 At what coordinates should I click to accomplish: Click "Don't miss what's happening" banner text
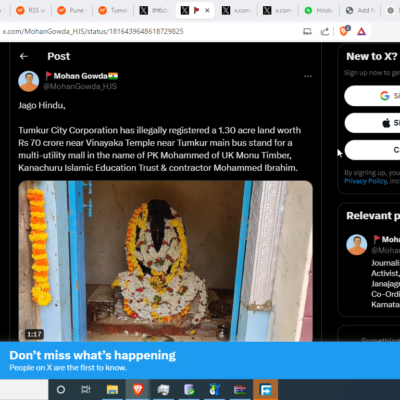92,355
